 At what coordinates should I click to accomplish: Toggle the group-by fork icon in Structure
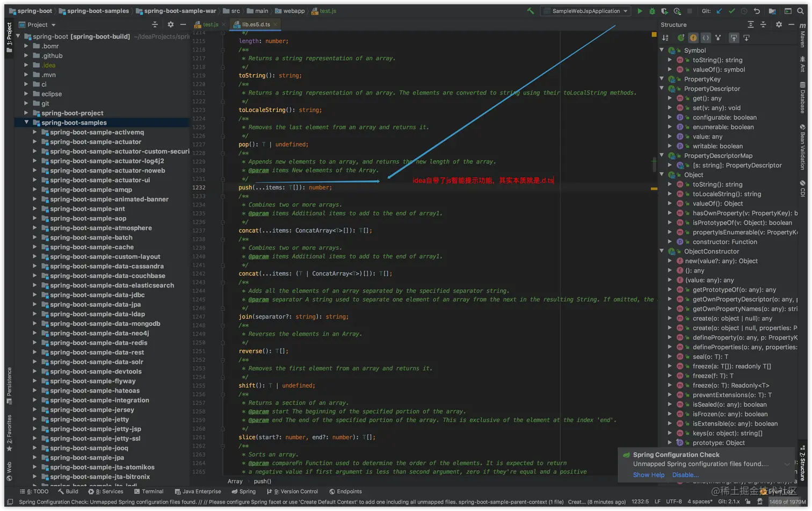(x=718, y=38)
